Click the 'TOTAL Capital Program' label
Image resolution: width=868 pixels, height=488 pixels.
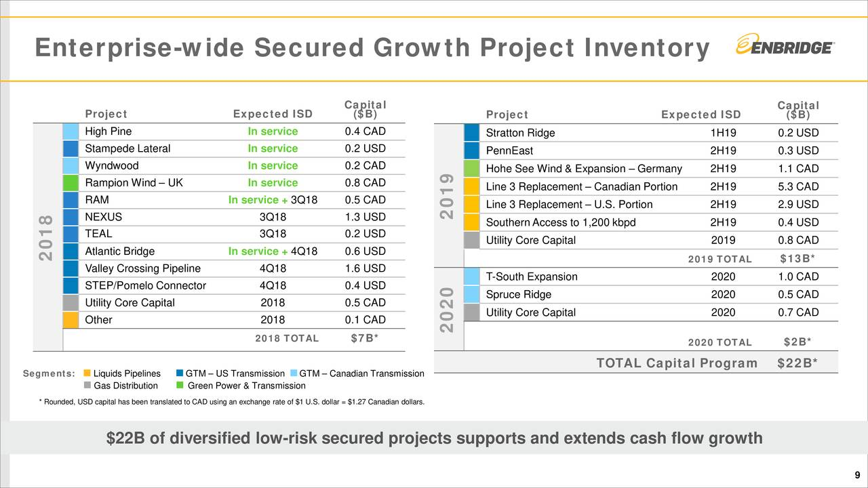[x=677, y=363]
